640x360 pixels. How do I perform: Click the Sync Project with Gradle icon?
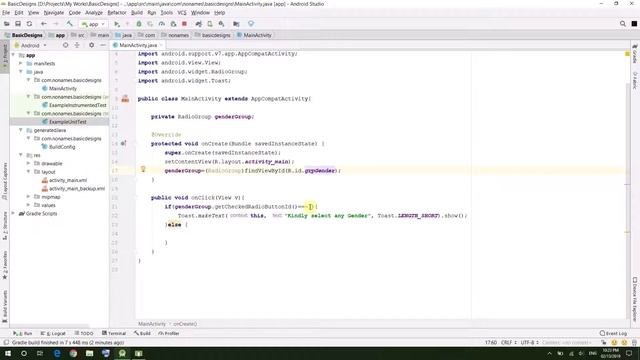point(199,24)
